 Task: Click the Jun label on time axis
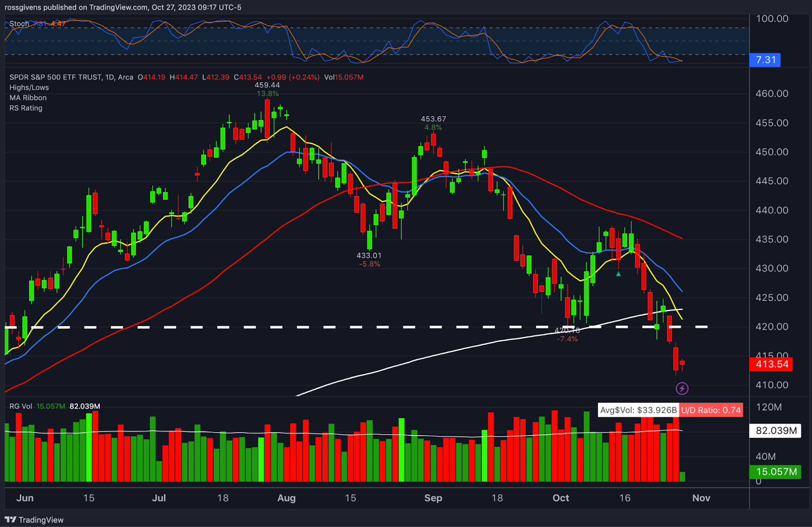[25, 498]
